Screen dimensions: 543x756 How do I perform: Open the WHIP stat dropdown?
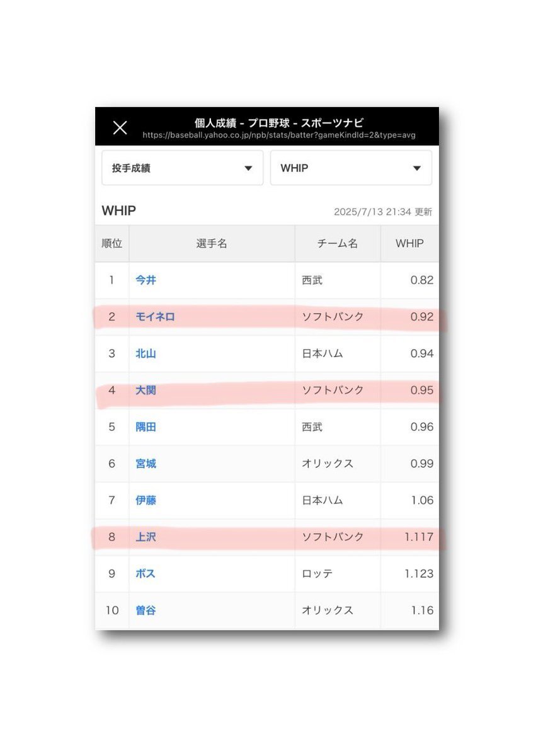point(351,168)
